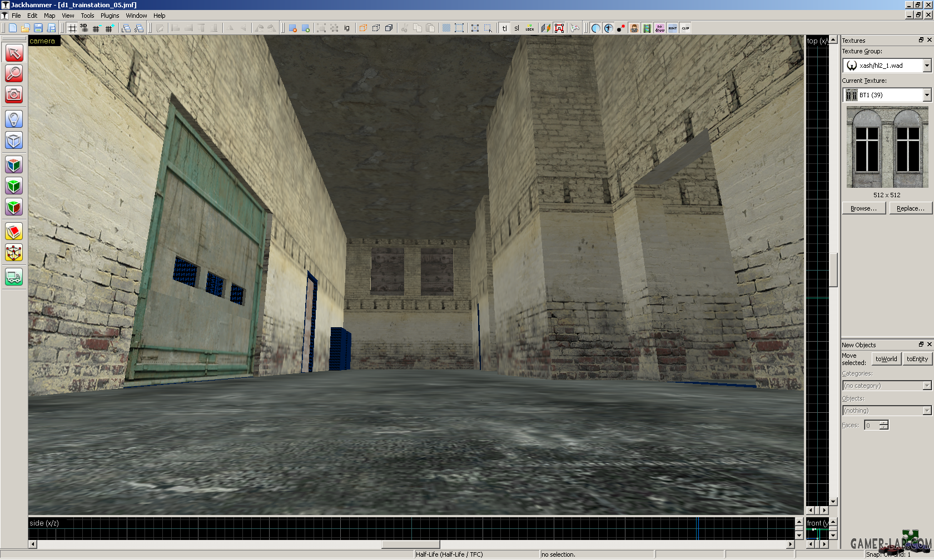This screenshot has height=560, width=934.
Task: Choose the Vertex manipulation tool
Action: [14, 252]
